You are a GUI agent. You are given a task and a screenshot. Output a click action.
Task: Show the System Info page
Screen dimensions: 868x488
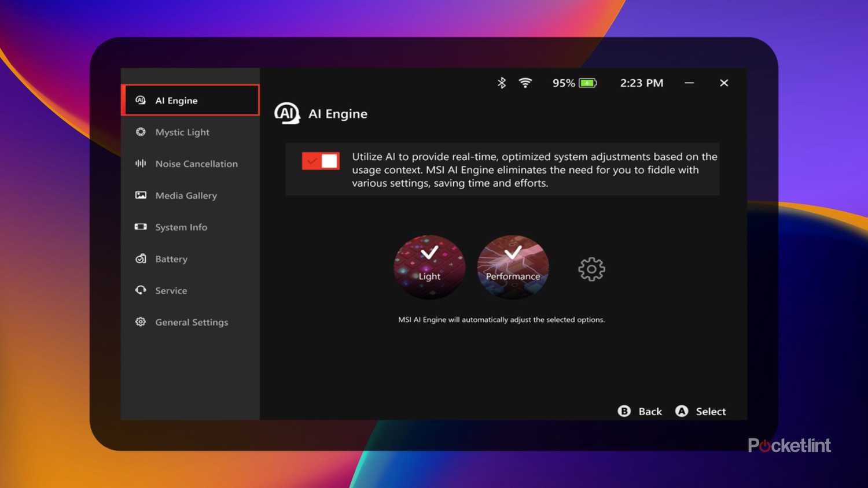click(x=190, y=227)
